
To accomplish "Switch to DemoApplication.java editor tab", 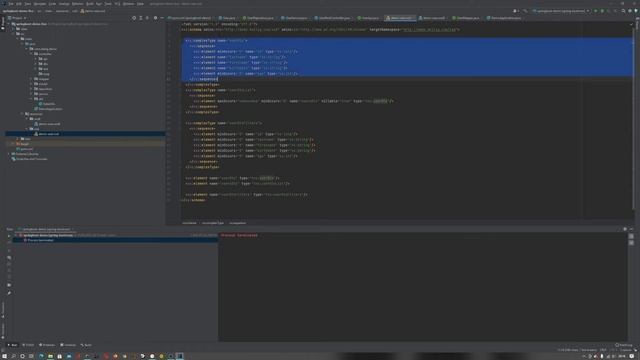I will 504,18.
